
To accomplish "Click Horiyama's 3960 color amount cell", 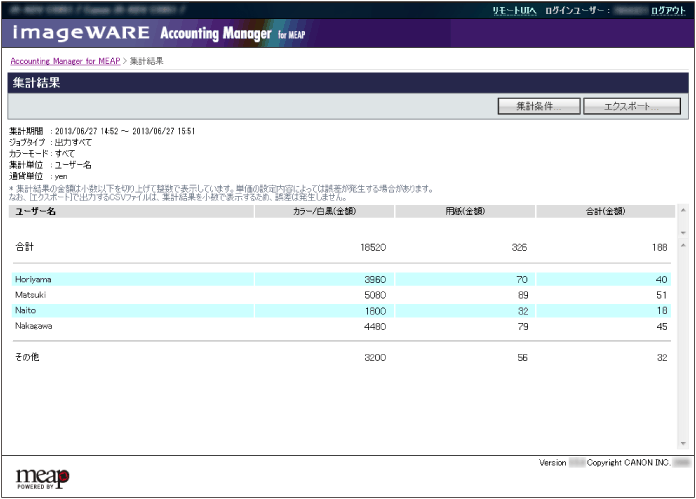I will pyautogui.click(x=372, y=279).
